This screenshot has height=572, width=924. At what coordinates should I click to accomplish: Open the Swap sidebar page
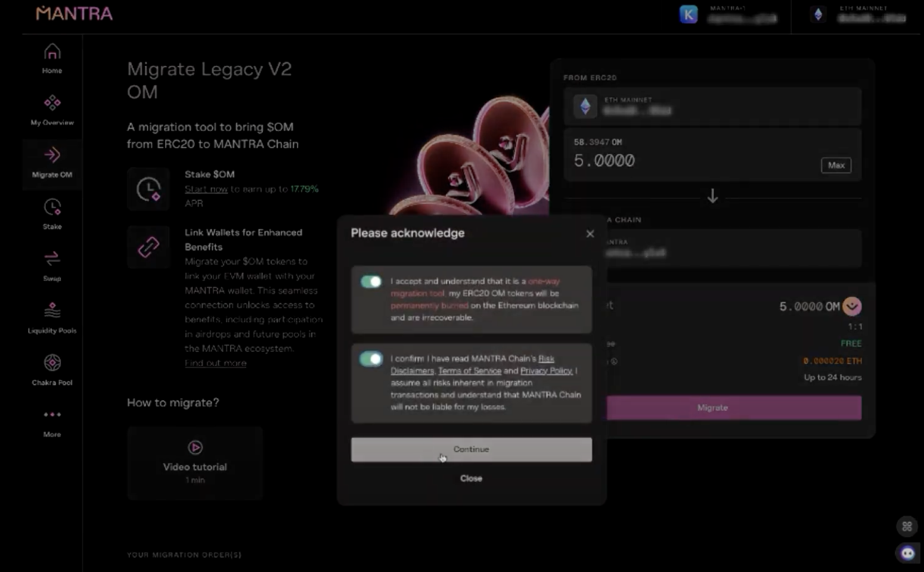pyautogui.click(x=52, y=266)
